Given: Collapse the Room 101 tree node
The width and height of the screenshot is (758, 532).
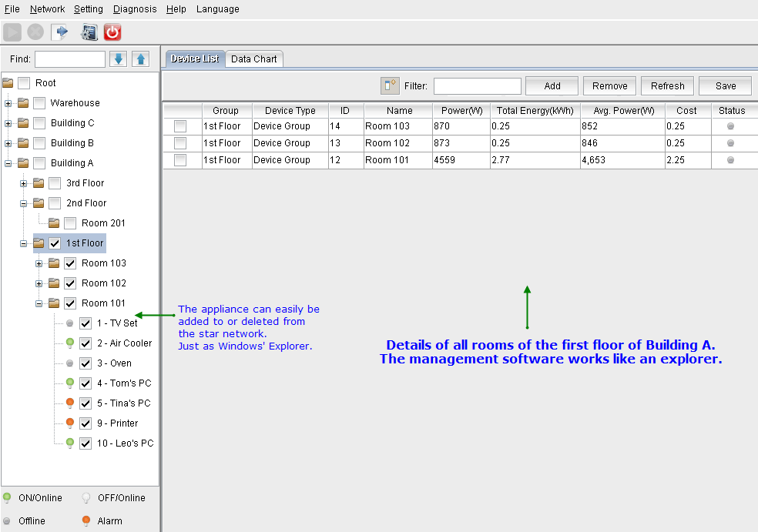Looking at the screenshot, I should 39,304.
